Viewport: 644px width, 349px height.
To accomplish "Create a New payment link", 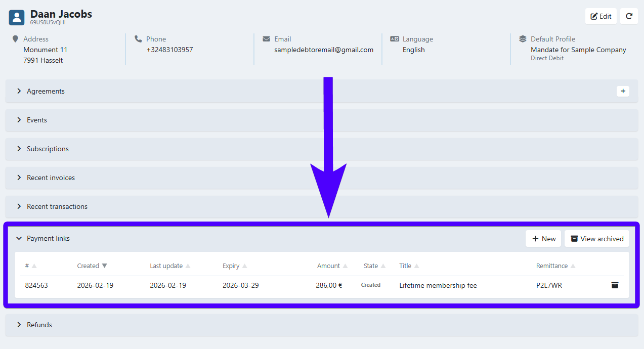I will 543,239.
